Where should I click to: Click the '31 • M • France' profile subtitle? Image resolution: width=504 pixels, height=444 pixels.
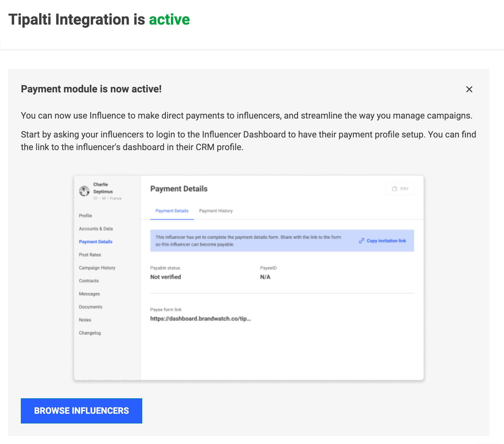[108, 198]
